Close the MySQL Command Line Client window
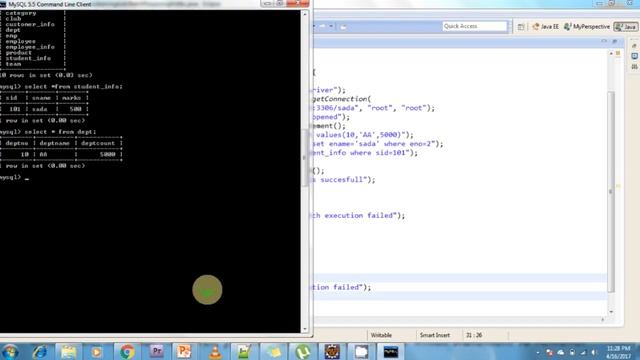This screenshot has height=360, width=640. [298, 3]
